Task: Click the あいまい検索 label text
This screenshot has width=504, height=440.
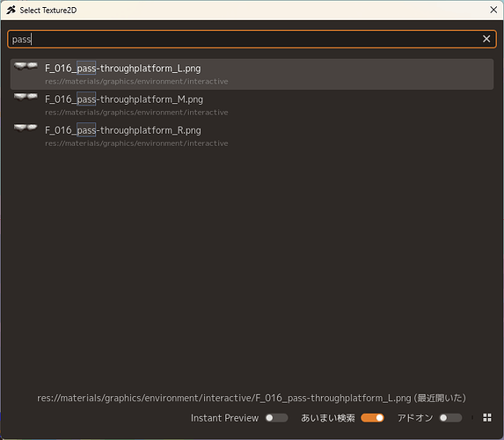Action: (328, 418)
